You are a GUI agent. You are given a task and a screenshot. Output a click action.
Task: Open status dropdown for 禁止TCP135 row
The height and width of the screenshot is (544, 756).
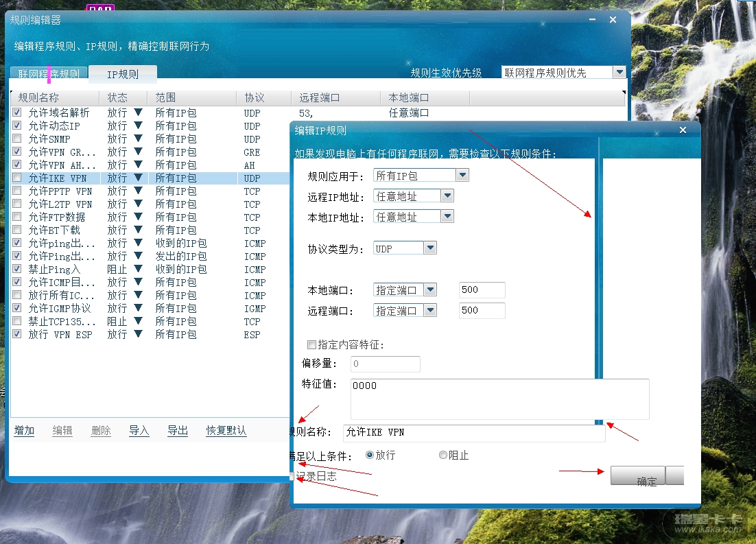(x=139, y=321)
